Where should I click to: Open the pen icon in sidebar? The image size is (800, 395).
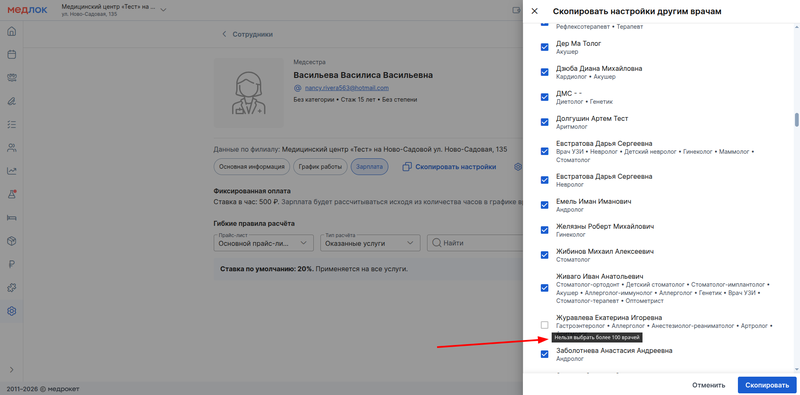pyautogui.click(x=11, y=101)
